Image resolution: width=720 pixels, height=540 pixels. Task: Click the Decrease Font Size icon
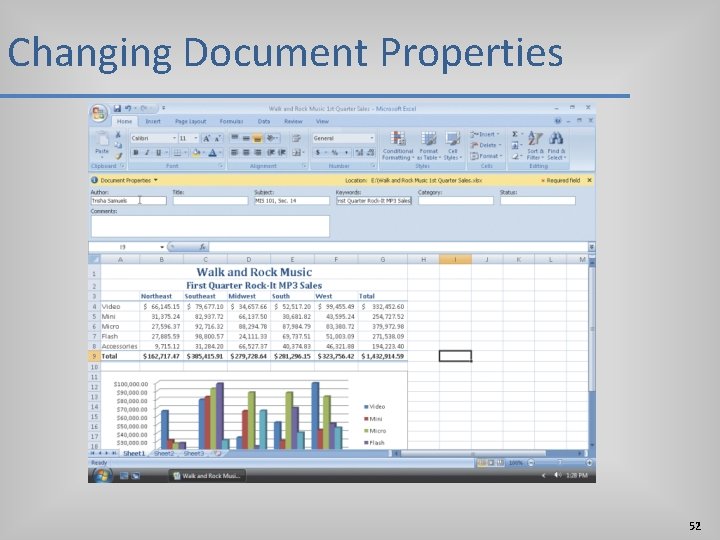pyautogui.click(x=218, y=138)
